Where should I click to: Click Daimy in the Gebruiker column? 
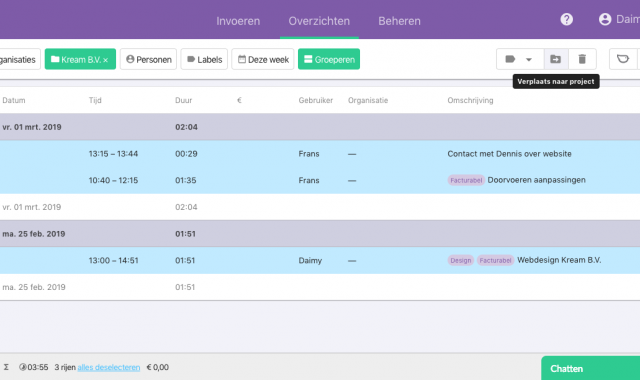(x=310, y=260)
